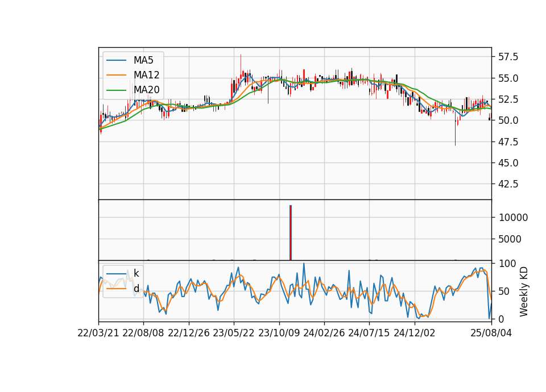This screenshot has height=392, width=546.
Task: Click the MA20 legend label
Action: (146, 90)
